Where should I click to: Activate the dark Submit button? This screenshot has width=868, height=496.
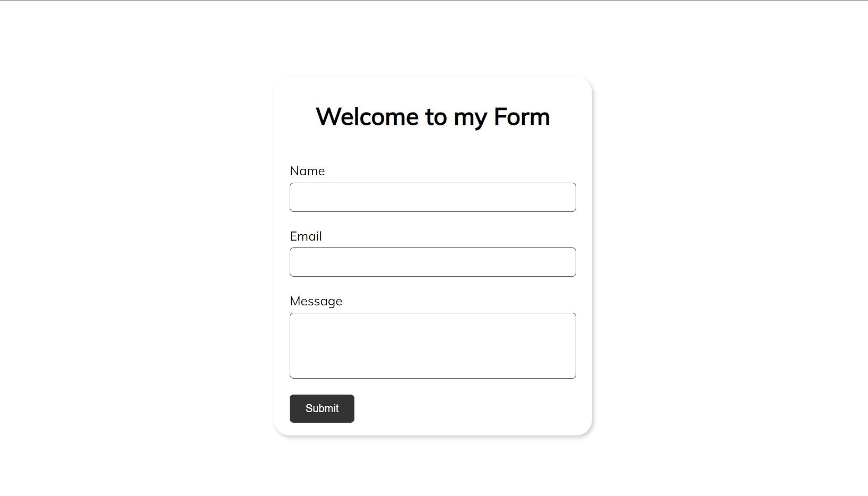coord(322,408)
